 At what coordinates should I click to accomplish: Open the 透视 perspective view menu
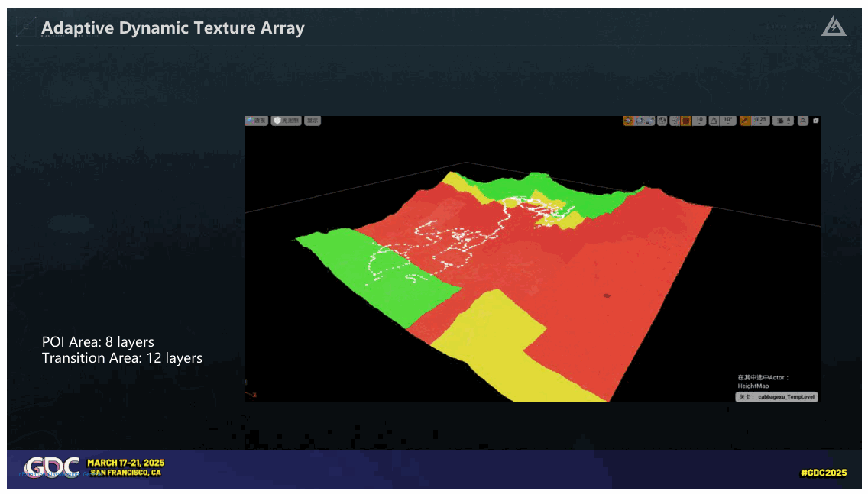pyautogui.click(x=257, y=121)
